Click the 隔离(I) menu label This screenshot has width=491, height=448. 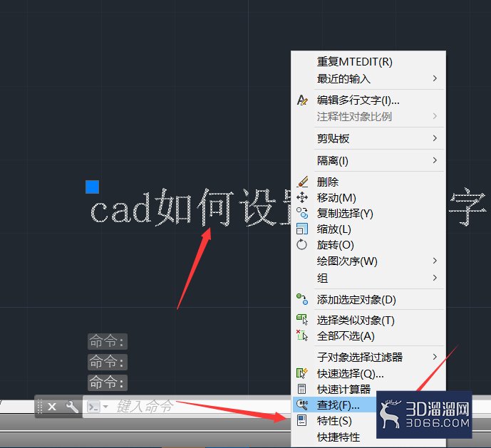click(x=333, y=160)
